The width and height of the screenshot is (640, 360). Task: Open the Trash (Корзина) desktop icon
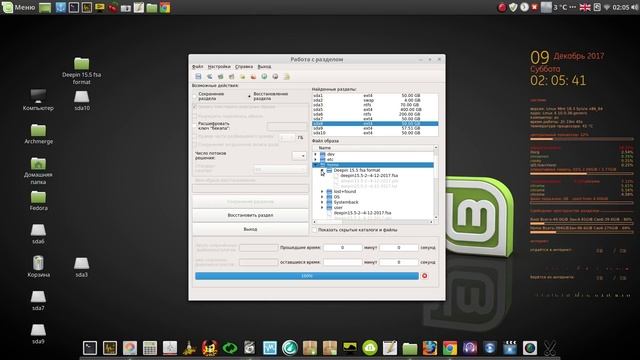[x=38, y=267]
